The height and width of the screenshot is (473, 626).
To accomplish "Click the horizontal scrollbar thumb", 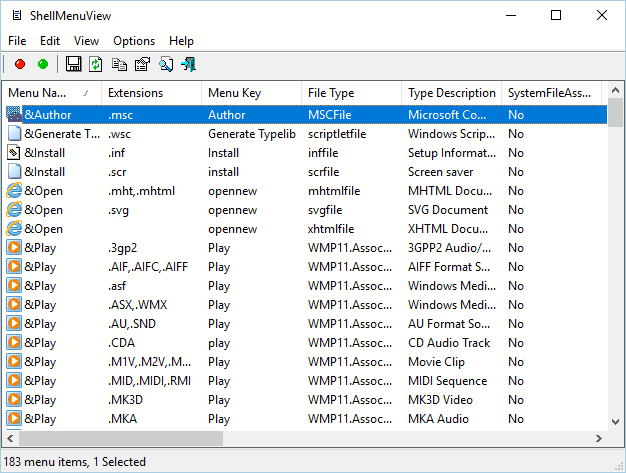I will point(121,438).
